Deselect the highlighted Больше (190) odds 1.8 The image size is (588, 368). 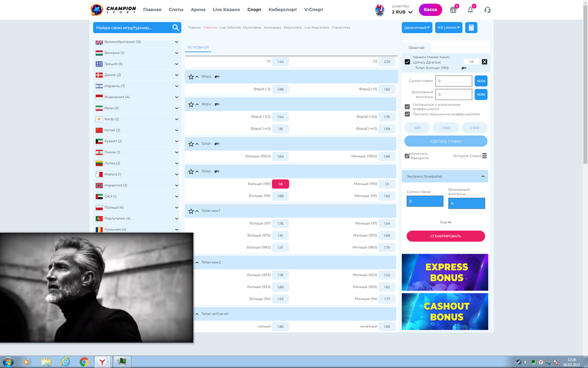click(x=280, y=184)
